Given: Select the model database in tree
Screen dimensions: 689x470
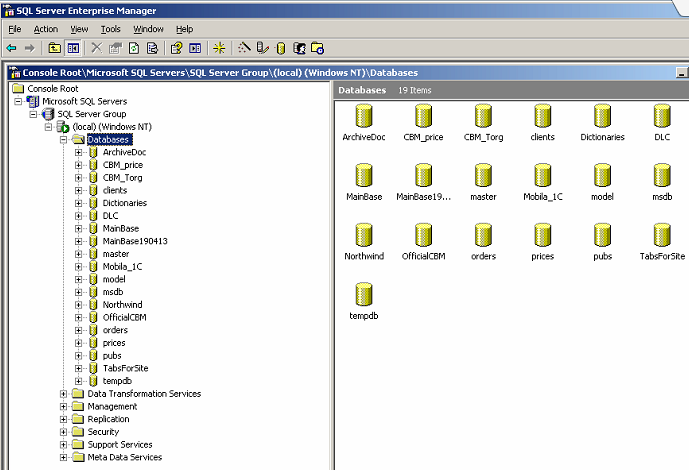Looking at the screenshot, I should [114, 279].
